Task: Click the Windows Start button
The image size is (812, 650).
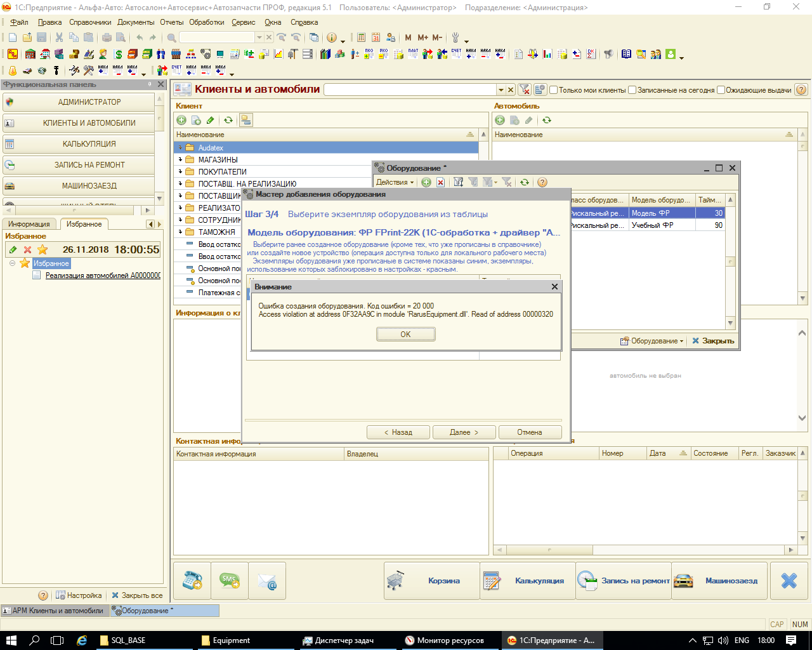Action: [11, 640]
